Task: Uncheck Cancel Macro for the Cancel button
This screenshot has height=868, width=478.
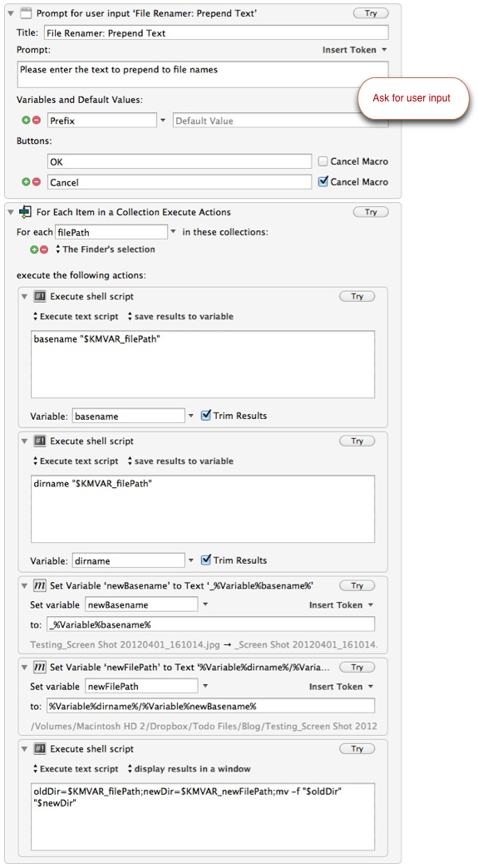Action: 323,181
